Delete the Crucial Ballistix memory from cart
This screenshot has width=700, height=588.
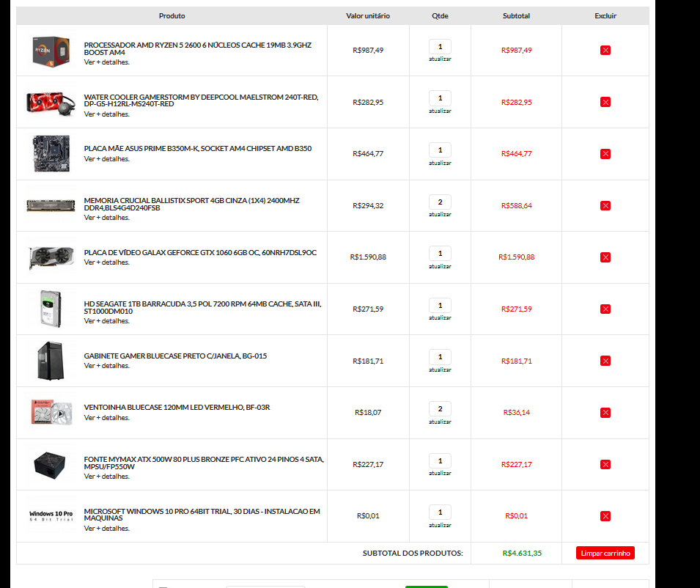point(605,205)
